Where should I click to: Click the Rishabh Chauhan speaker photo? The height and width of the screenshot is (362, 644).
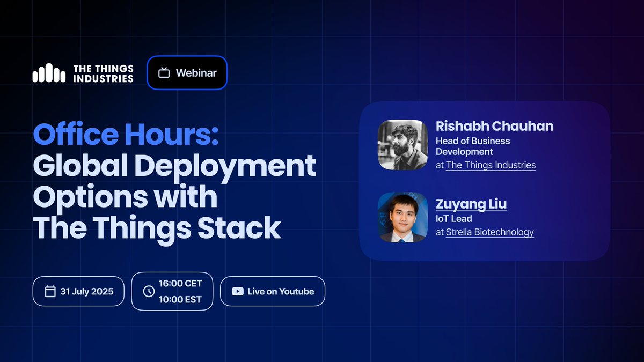(x=403, y=145)
